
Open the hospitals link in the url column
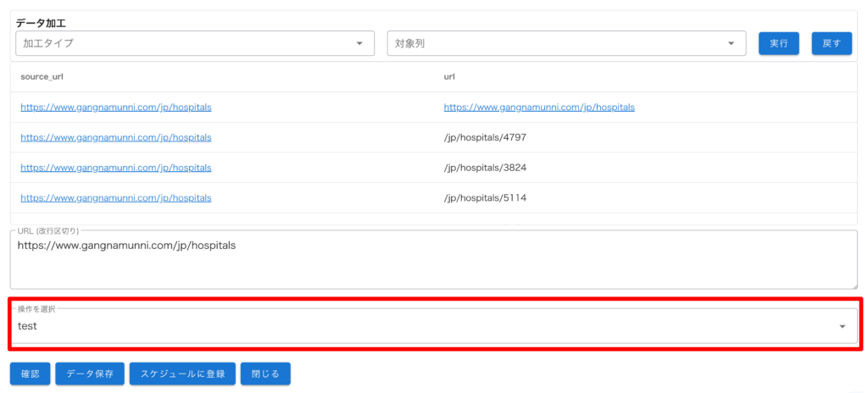539,108
